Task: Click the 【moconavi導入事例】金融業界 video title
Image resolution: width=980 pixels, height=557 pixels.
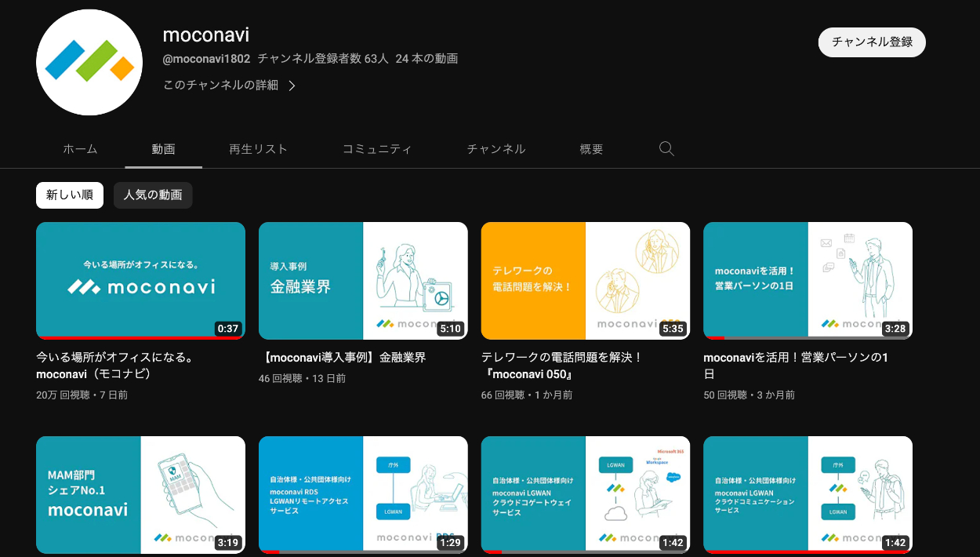Action: pyautogui.click(x=346, y=358)
